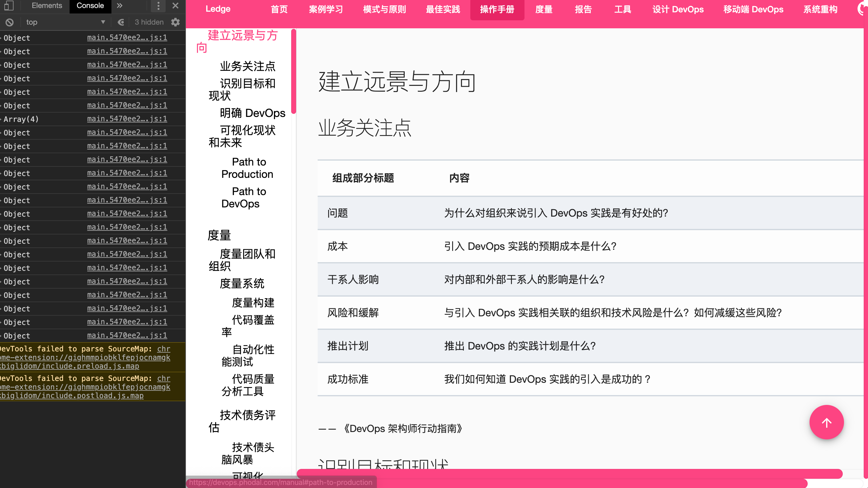Select 度量 in the top navigation
This screenshot has width=868, height=488.
coord(543,10)
